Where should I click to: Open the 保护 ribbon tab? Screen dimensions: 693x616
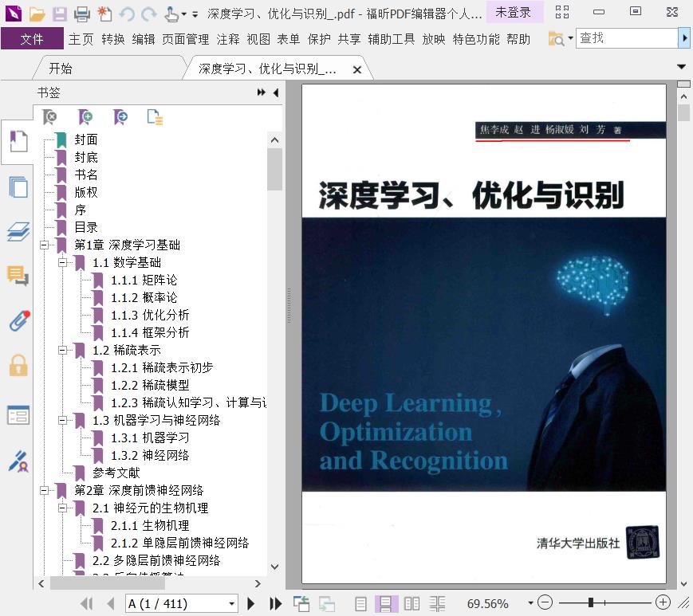click(x=319, y=39)
